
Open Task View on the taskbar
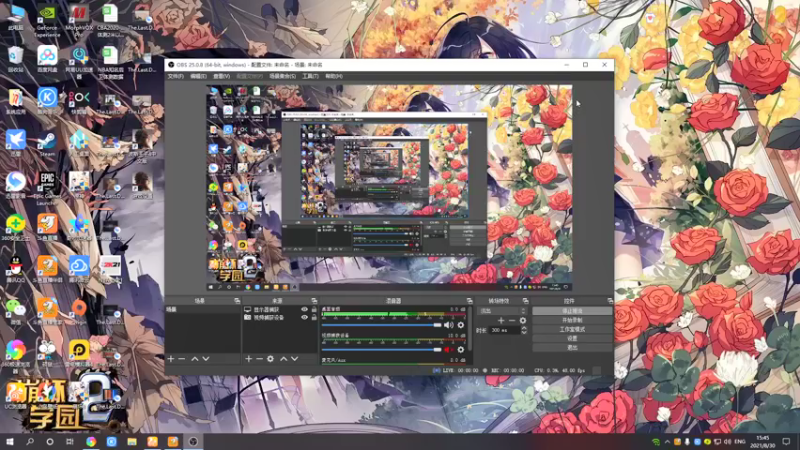[x=70, y=442]
